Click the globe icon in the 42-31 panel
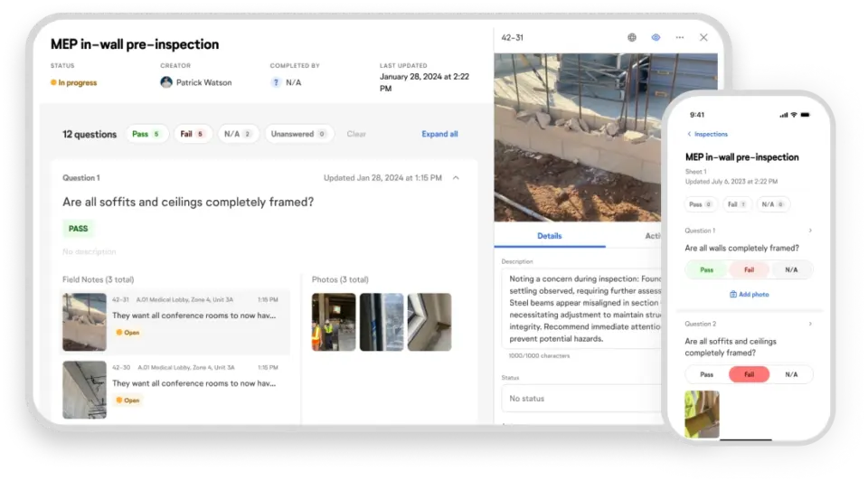The image size is (868, 481). coord(632,38)
